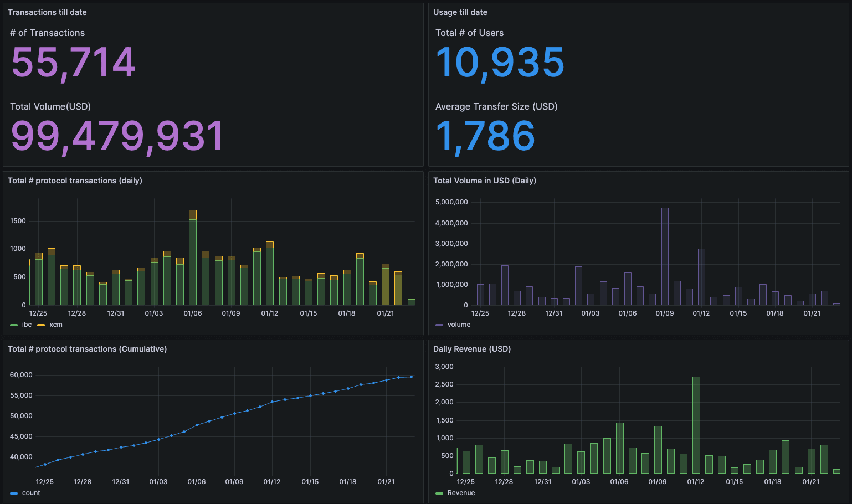Open Total # protocol transactions (Cumulative) title menu

click(87, 349)
